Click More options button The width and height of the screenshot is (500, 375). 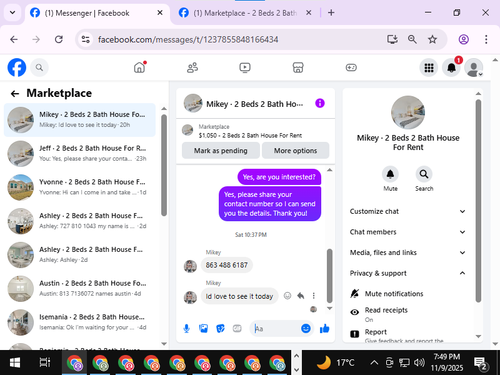295,151
